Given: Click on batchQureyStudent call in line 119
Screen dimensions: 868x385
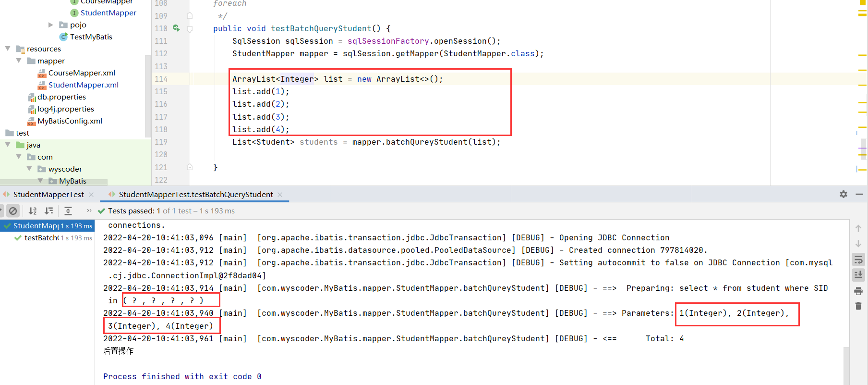Looking at the screenshot, I should tap(426, 142).
